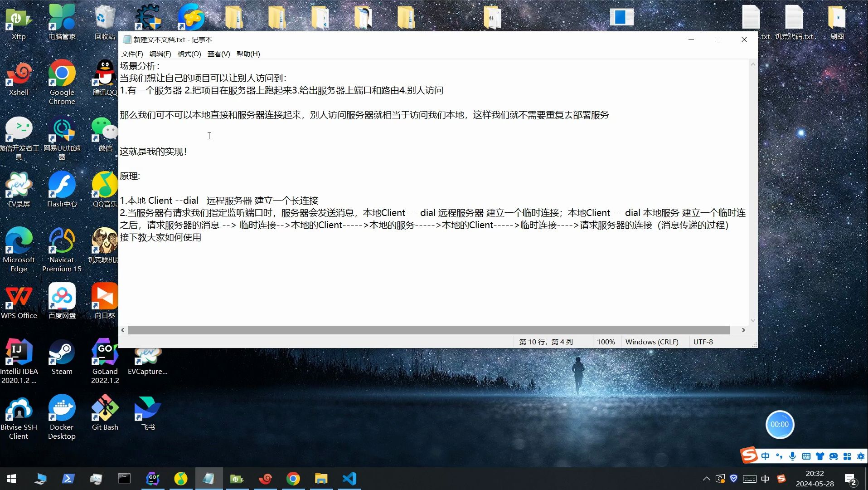Image resolution: width=868 pixels, height=490 pixels.
Task: Open Visual Studio Code from the taskbar
Action: pos(349,478)
